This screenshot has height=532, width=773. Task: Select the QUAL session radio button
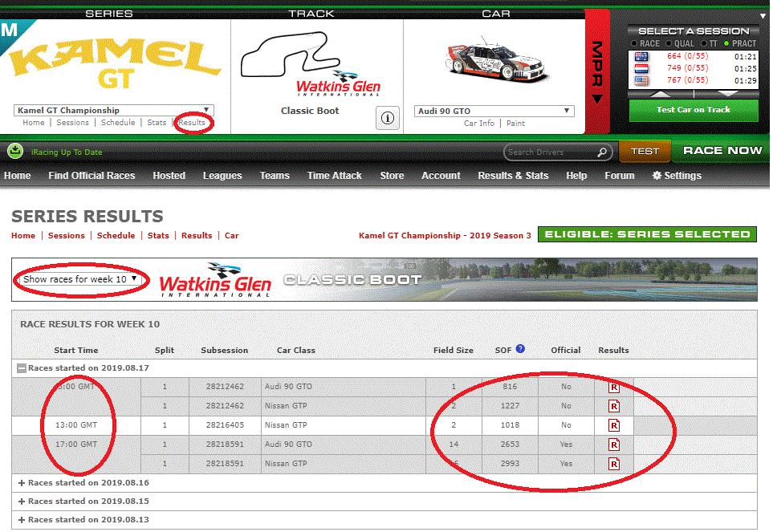coord(669,43)
